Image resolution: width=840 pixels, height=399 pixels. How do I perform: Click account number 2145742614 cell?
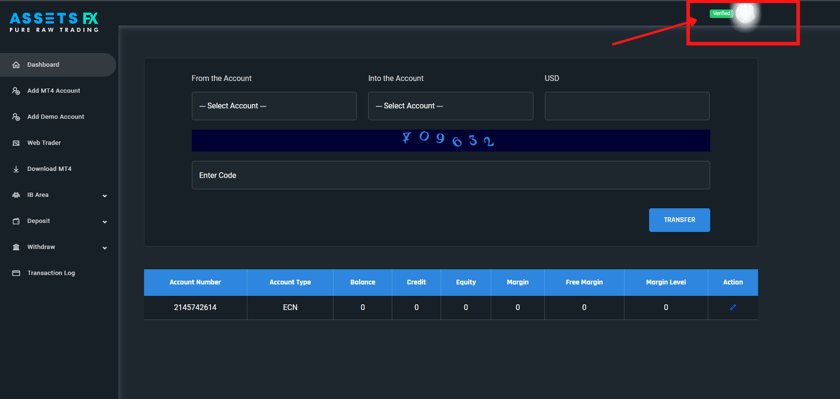click(x=195, y=307)
